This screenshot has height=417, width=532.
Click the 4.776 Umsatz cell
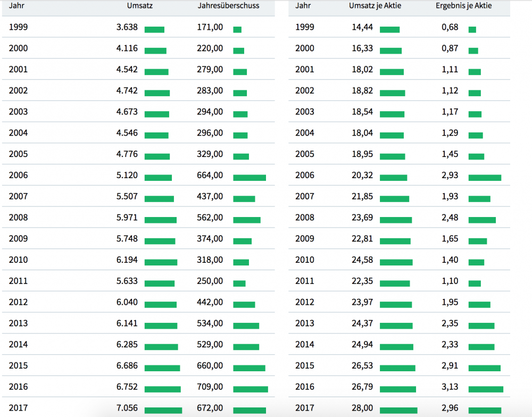(127, 154)
